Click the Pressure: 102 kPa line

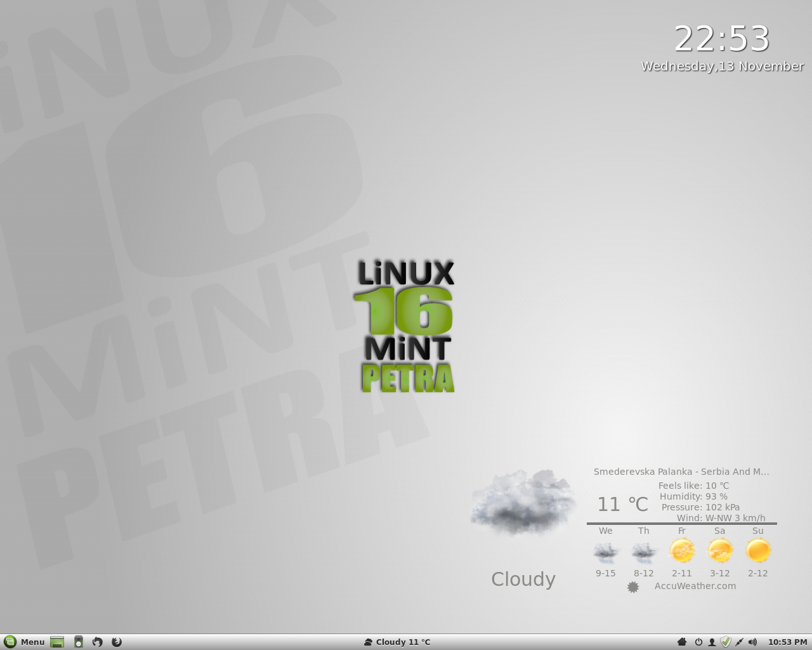point(700,507)
